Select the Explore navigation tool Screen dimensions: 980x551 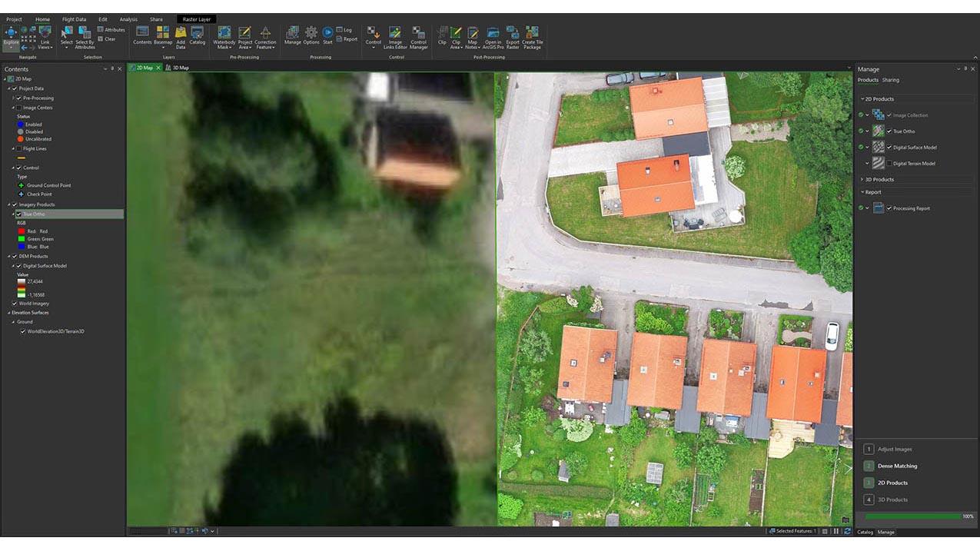click(x=11, y=36)
